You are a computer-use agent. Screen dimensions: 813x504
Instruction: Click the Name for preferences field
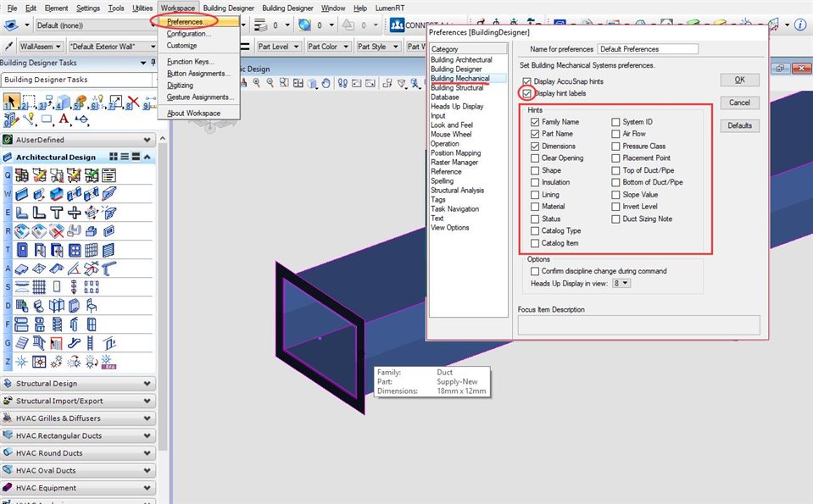click(648, 49)
